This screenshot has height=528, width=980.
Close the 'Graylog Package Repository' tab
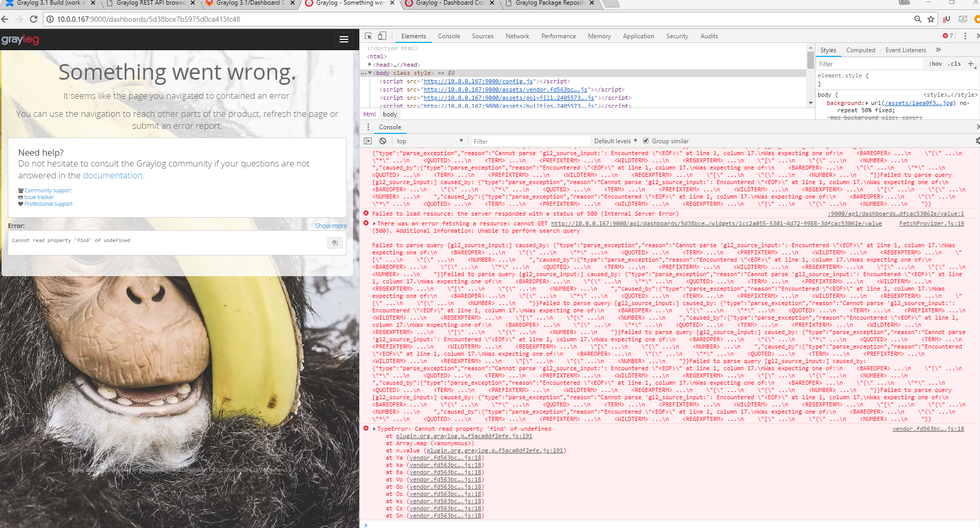point(592,3)
